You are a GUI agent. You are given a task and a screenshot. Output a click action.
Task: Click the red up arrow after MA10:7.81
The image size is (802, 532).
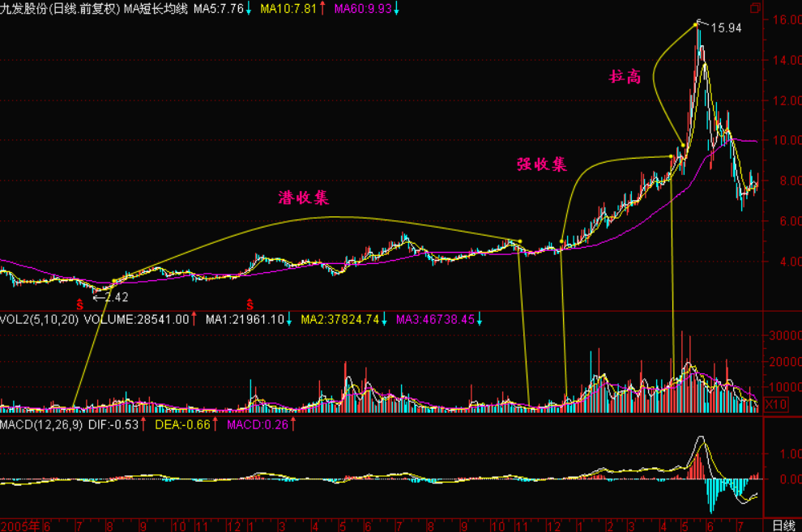pos(323,8)
